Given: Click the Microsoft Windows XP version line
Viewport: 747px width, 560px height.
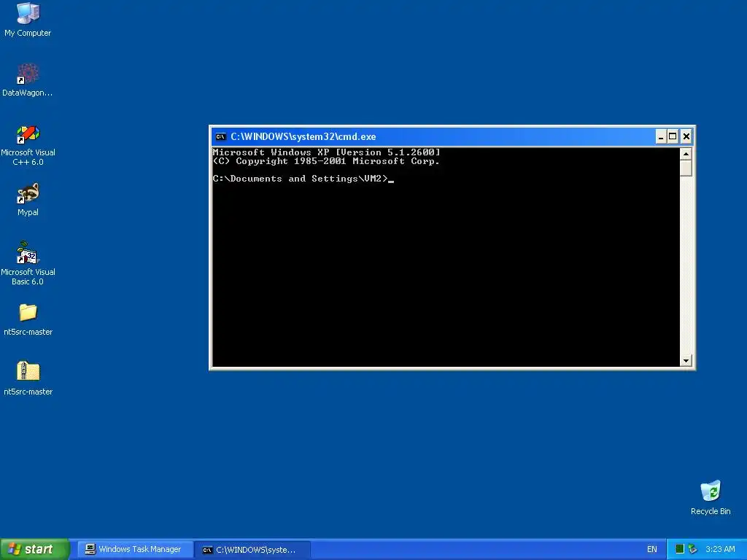Looking at the screenshot, I should (326, 152).
